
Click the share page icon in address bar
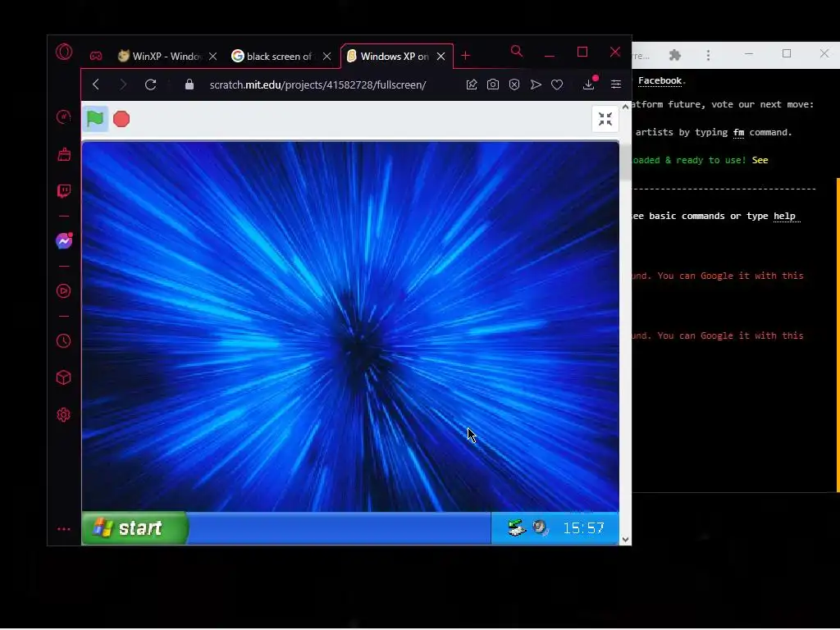tap(472, 84)
